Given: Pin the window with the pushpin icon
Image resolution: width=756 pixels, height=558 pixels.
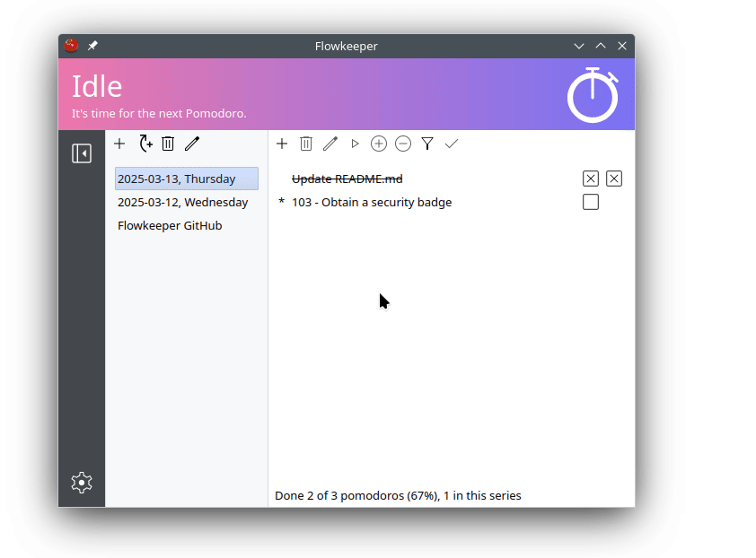Looking at the screenshot, I should (x=92, y=46).
